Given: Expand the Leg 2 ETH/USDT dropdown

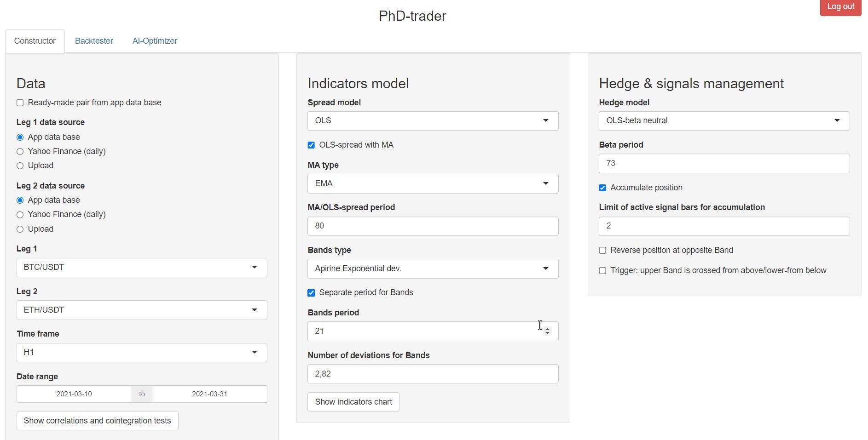Looking at the screenshot, I should tap(141, 310).
